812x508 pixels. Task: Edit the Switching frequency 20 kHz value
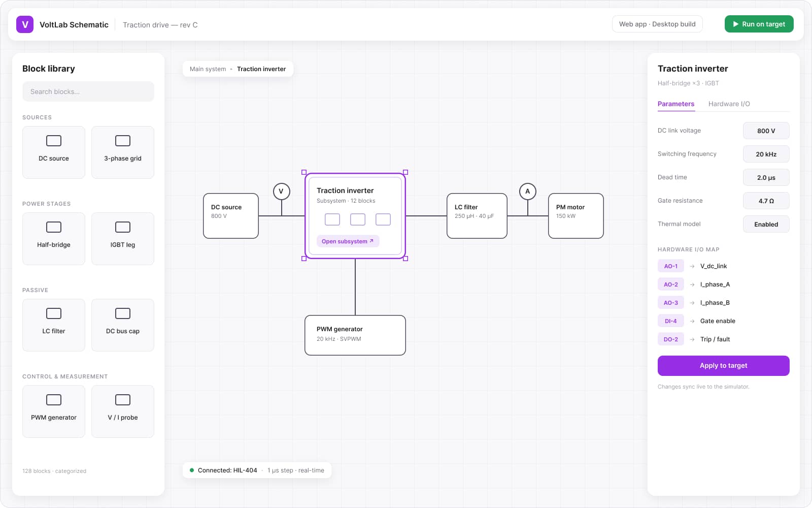tap(766, 154)
